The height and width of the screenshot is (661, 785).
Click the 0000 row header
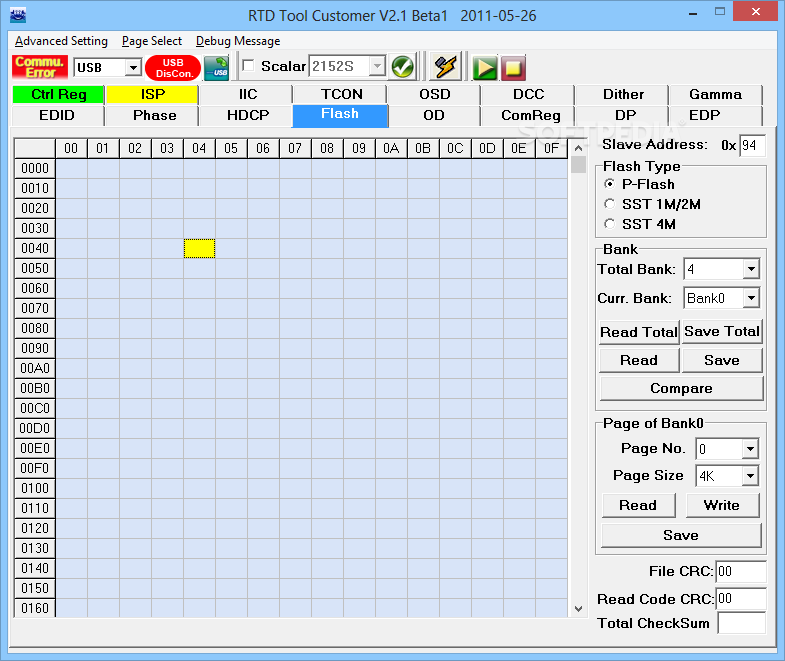pos(35,168)
